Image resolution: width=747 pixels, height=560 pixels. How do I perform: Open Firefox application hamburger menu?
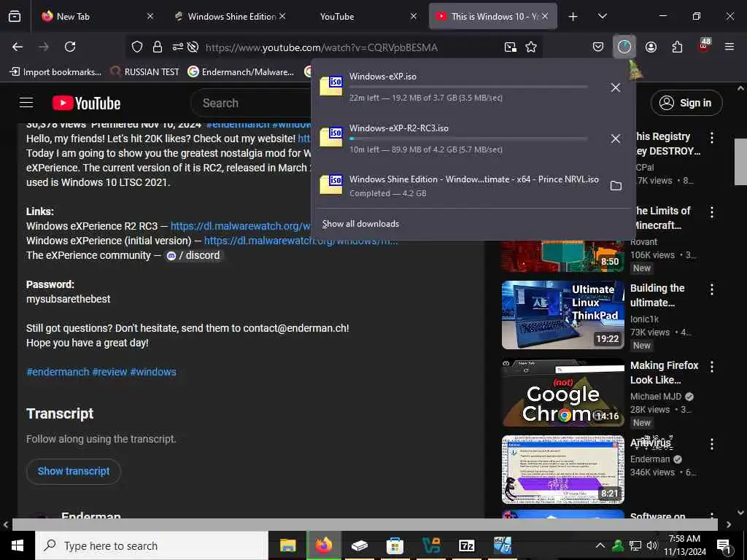point(729,47)
